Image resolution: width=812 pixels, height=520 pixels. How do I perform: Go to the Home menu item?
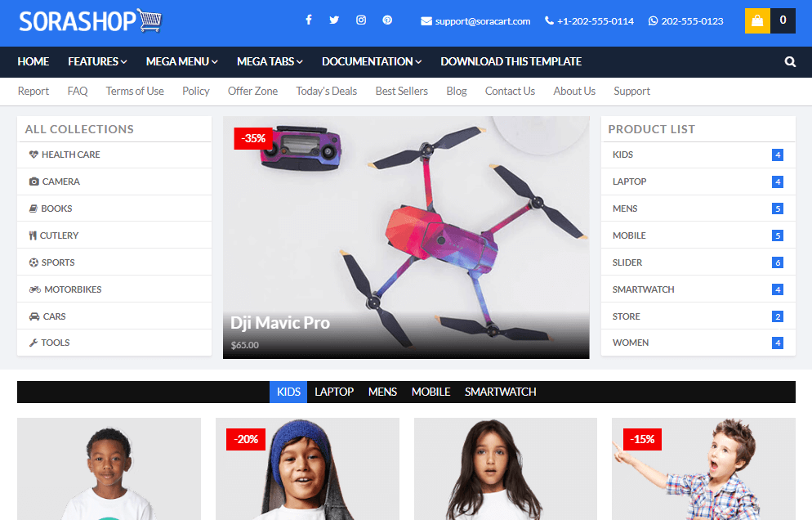[x=33, y=61]
